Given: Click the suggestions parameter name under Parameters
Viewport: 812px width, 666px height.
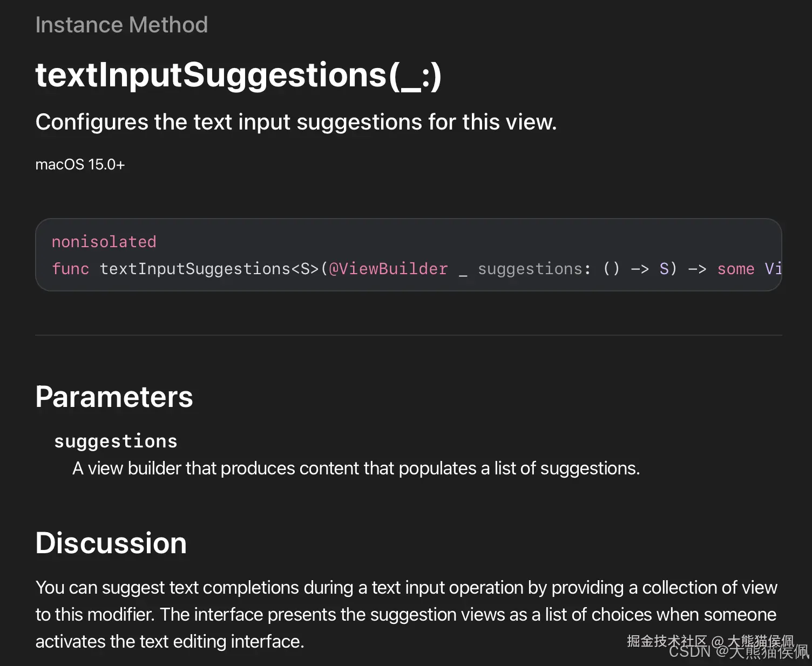Looking at the screenshot, I should (116, 441).
